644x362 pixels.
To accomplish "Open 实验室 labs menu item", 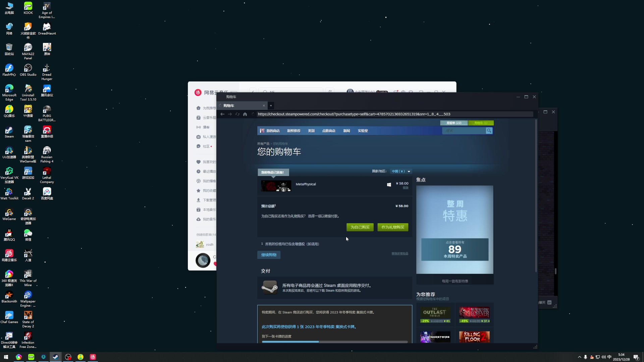I will [363, 131].
